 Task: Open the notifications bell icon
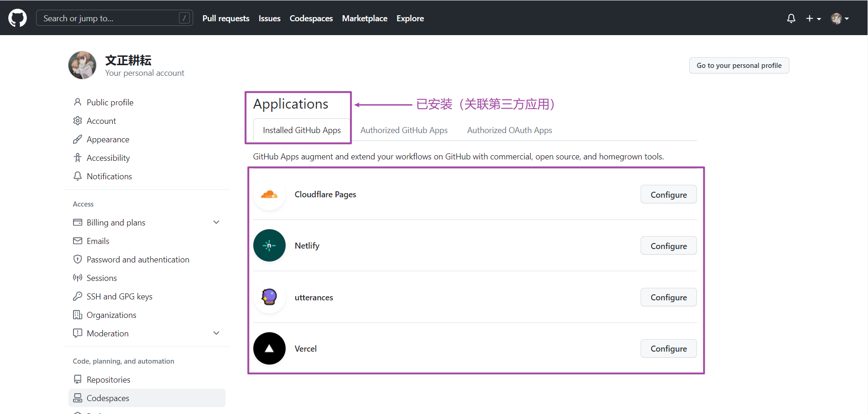pos(791,18)
